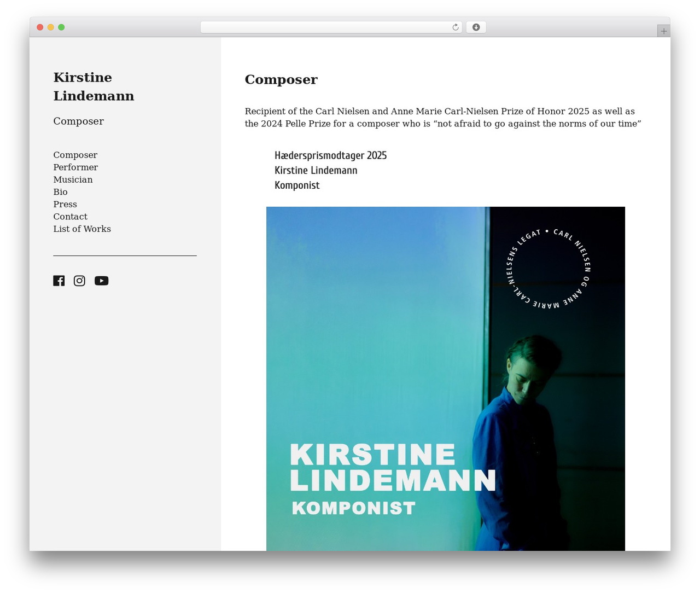Viewport: 700px width, 593px height.
Task: Open the Contact page link
Action: click(x=71, y=217)
